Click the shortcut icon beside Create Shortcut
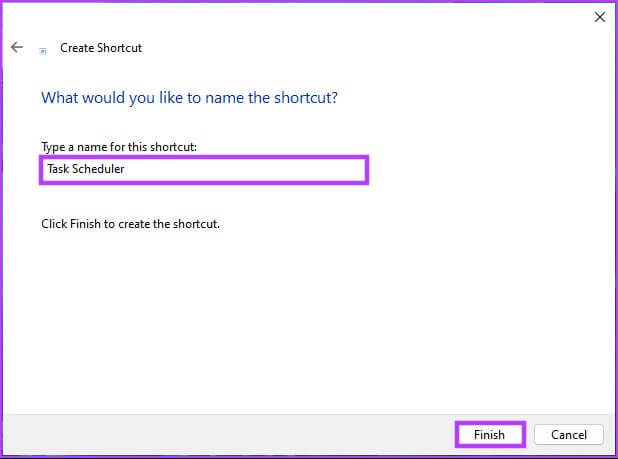This screenshot has height=459, width=618. (43, 51)
